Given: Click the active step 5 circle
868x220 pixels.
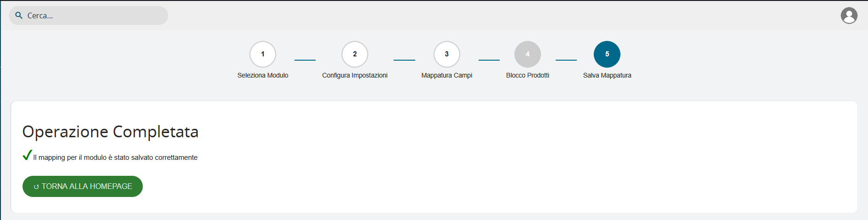Looking at the screenshot, I should coord(607,54).
